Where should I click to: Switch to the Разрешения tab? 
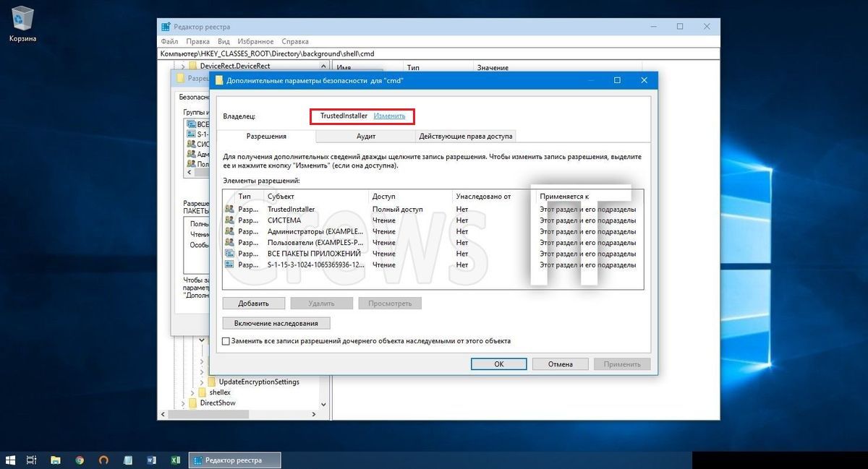(266, 136)
